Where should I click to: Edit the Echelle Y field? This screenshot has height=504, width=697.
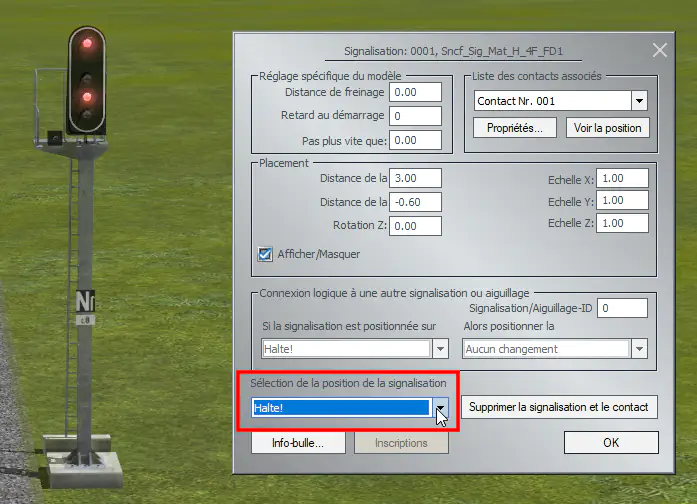pyautogui.click(x=622, y=200)
